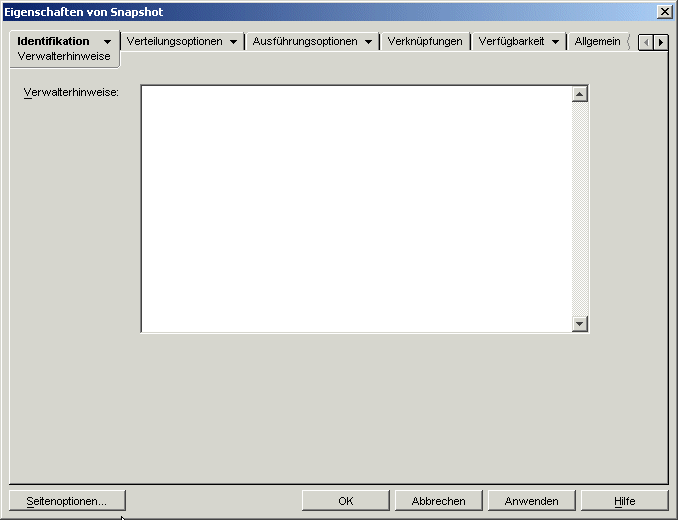Show previous tabs with left arrow button
Screen dimensions: 678x520
(646, 42)
